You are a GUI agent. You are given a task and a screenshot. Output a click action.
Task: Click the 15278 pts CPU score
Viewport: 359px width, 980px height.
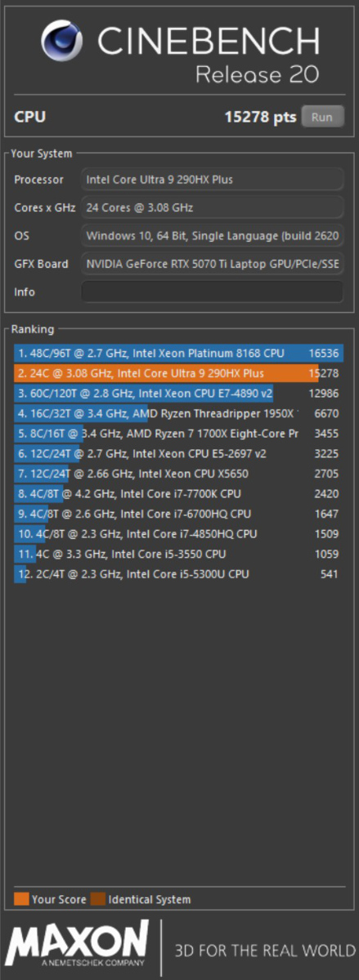pyautogui.click(x=260, y=117)
